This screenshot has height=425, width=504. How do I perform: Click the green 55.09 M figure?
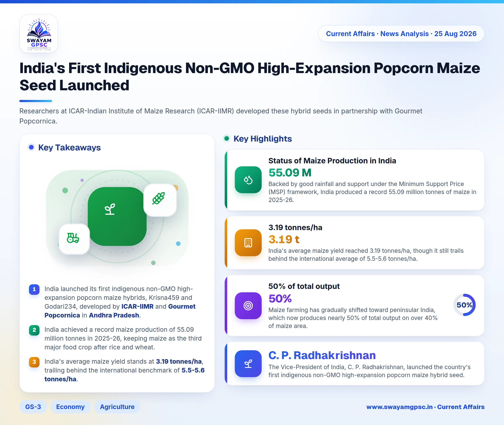(x=290, y=173)
